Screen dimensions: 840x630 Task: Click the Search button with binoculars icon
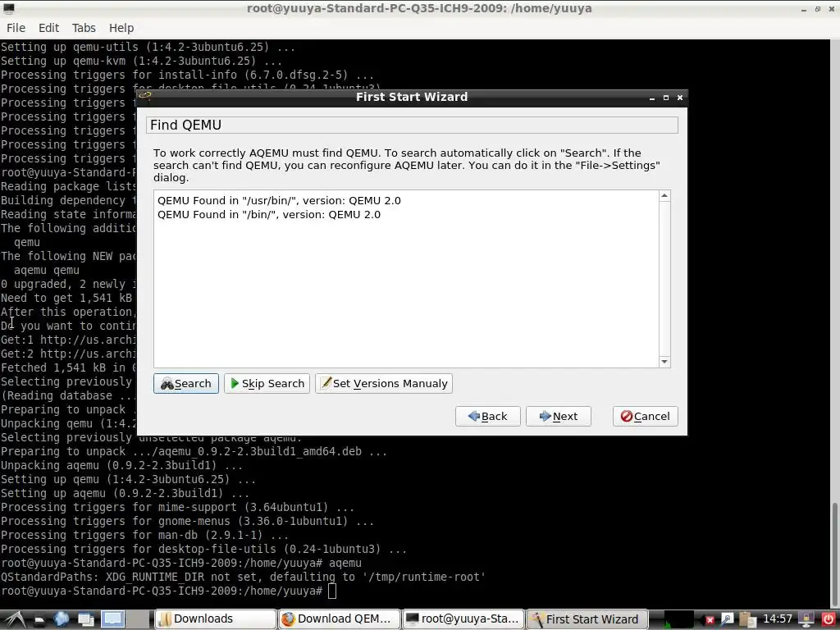pyautogui.click(x=186, y=384)
